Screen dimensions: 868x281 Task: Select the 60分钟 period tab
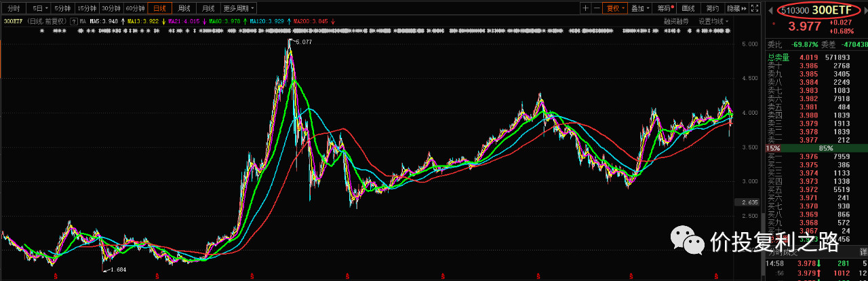tap(135, 8)
